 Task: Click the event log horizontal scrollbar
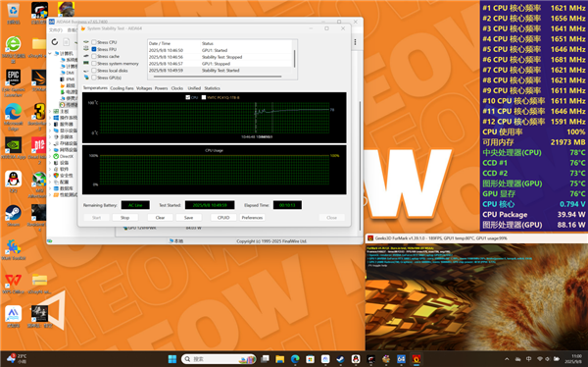pyautogui.click(x=218, y=77)
